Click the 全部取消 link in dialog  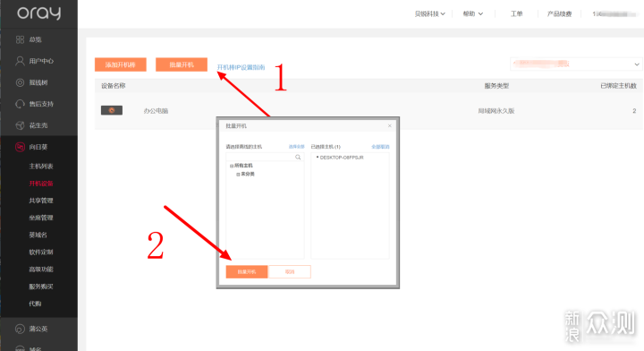[380, 147]
